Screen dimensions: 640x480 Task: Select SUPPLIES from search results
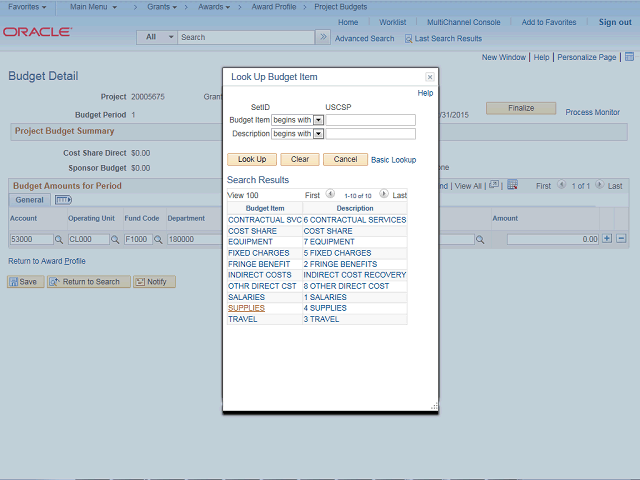[246, 308]
